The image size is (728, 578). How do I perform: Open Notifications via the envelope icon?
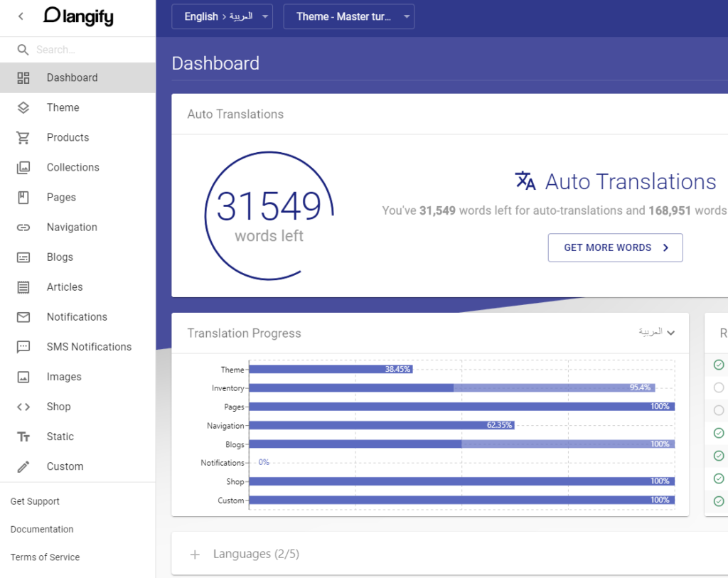point(22,316)
